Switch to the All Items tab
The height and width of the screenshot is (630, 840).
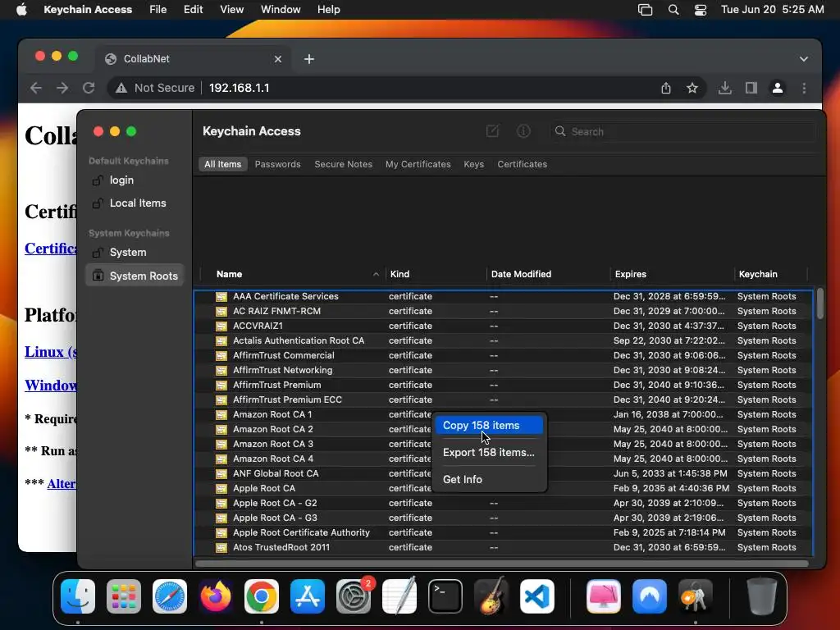[x=223, y=164]
